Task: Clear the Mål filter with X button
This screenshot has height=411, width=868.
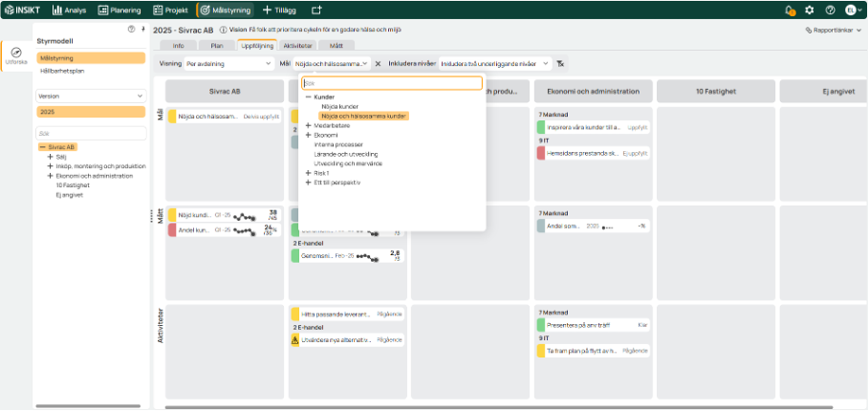Action: click(x=378, y=64)
